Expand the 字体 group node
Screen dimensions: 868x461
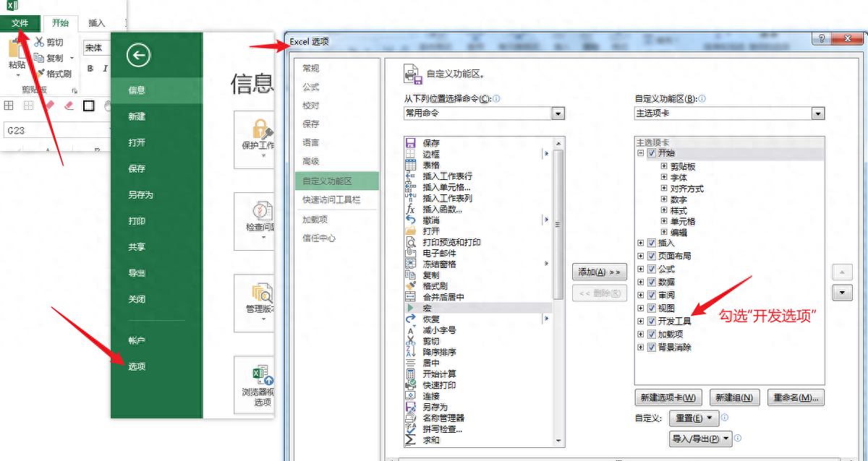664,177
